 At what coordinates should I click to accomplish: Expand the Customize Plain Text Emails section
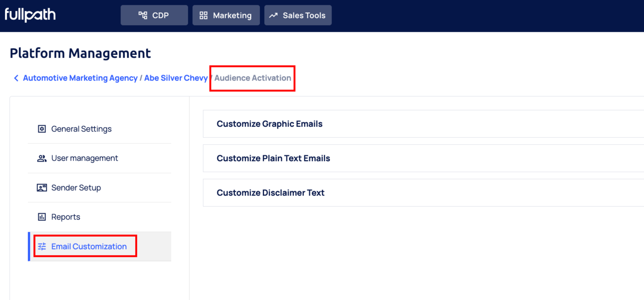click(x=273, y=158)
